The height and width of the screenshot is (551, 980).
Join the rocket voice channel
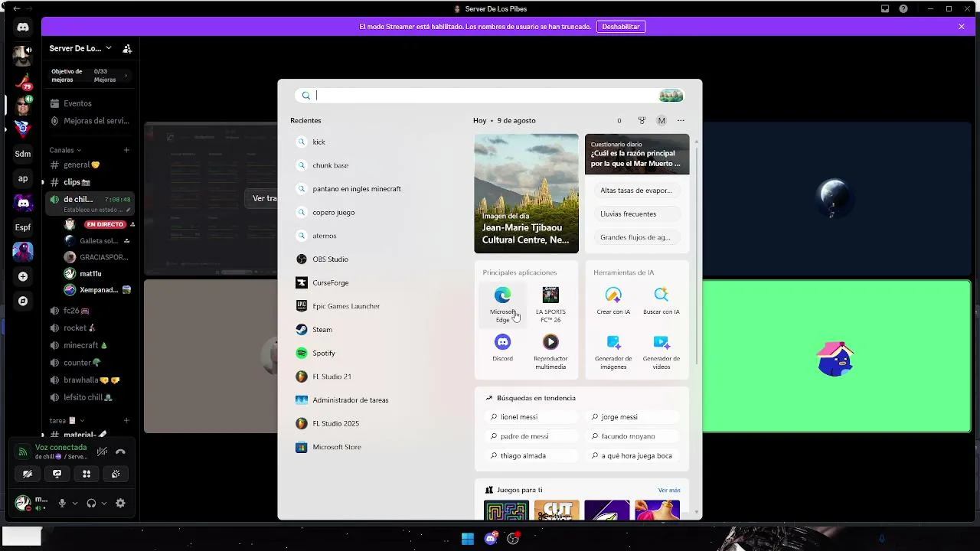(x=90, y=328)
